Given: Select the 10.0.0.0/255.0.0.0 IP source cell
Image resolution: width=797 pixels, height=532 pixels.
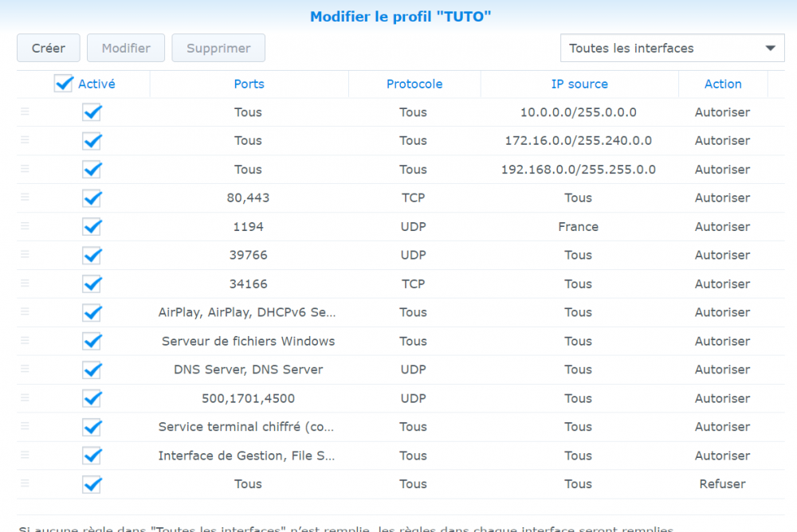Looking at the screenshot, I should click(x=579, y=112).
